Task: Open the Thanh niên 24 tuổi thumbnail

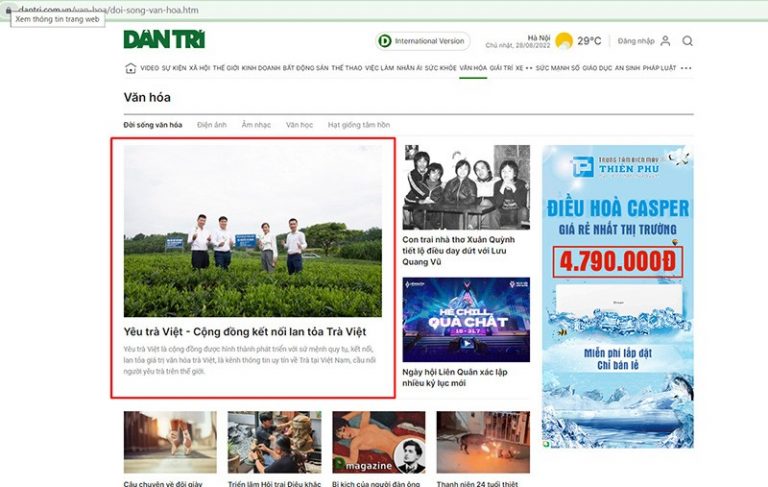Action: [x=483, y=442]
